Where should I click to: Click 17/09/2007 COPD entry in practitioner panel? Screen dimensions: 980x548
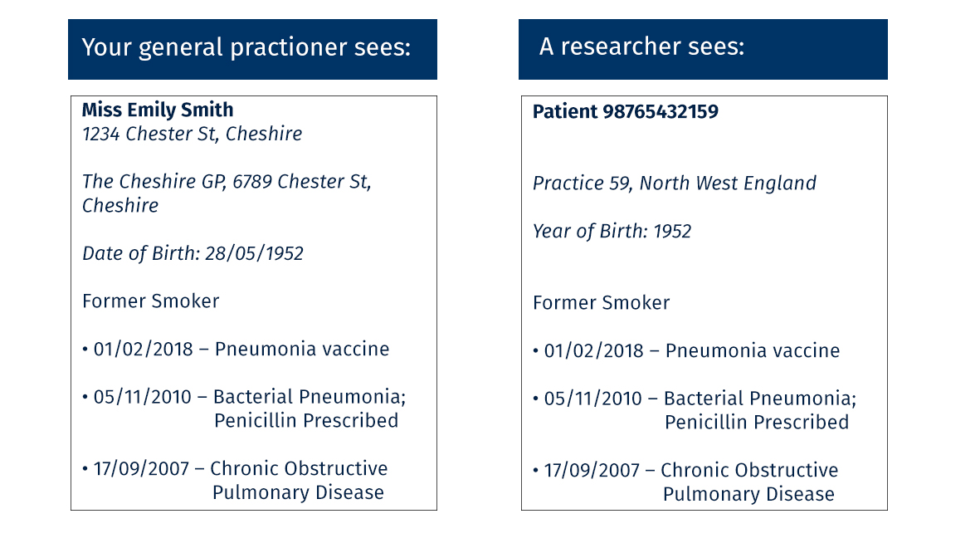[x=236, y=468]
